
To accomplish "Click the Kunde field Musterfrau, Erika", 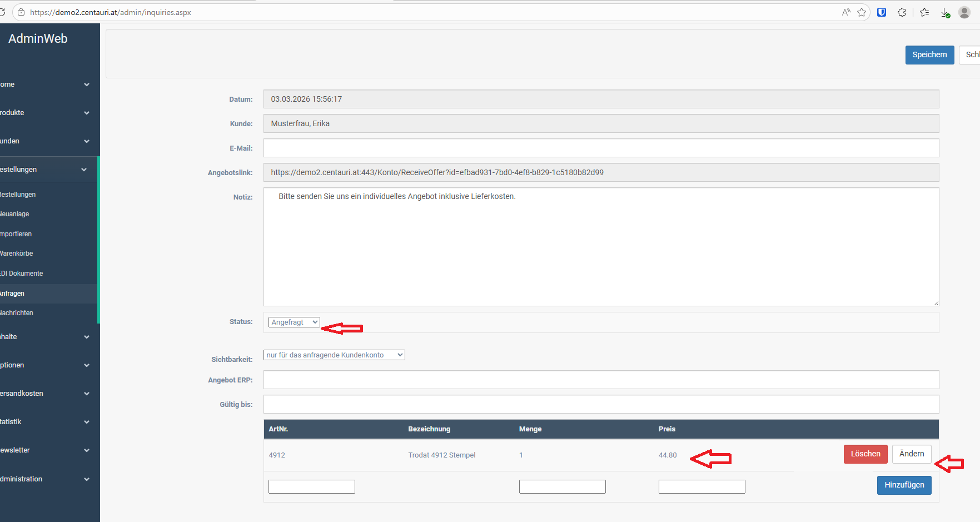I will coord(601,123).
